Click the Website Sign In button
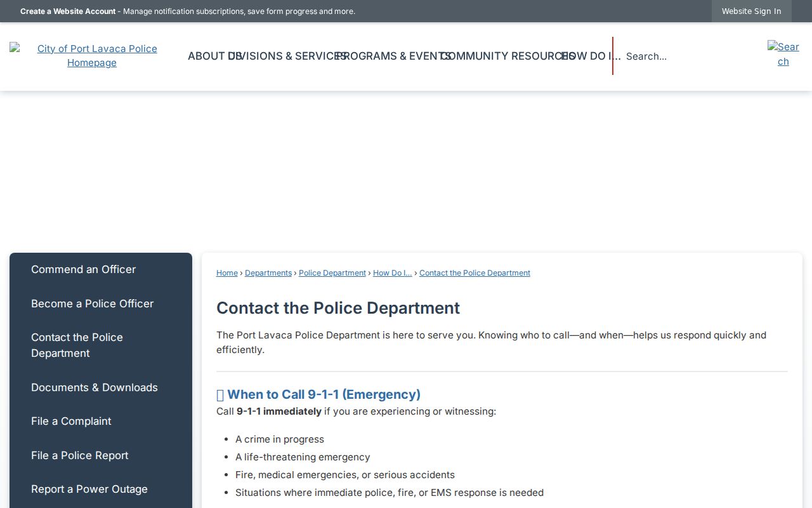The width and height of the screenshot is (812, 508). point(751,11)
